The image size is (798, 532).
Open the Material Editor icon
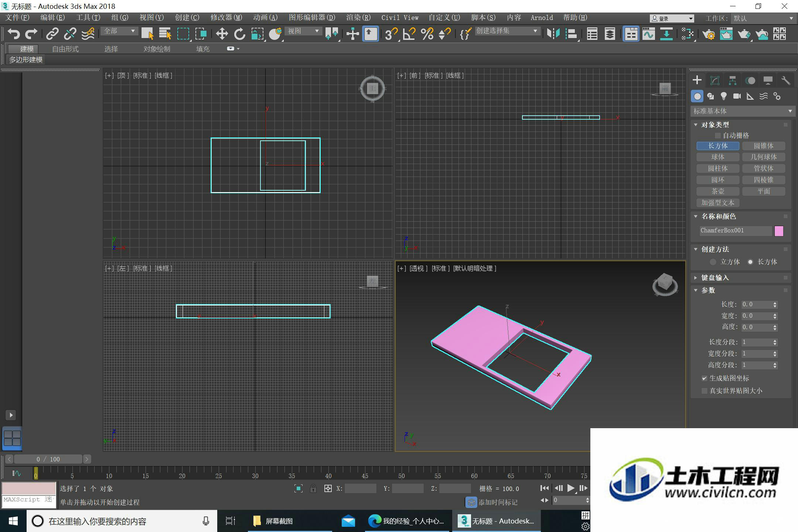(688, 34)
